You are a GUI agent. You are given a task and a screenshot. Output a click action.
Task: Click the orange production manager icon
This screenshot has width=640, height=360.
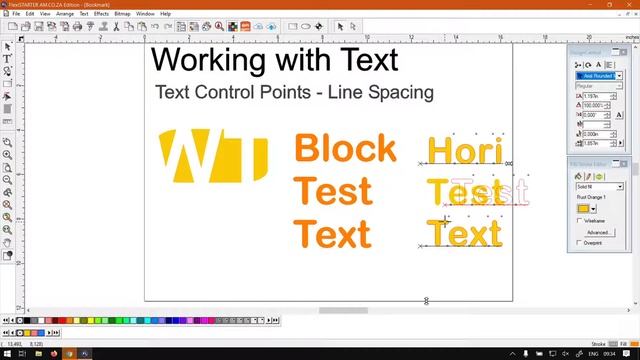tap(245, 27)
